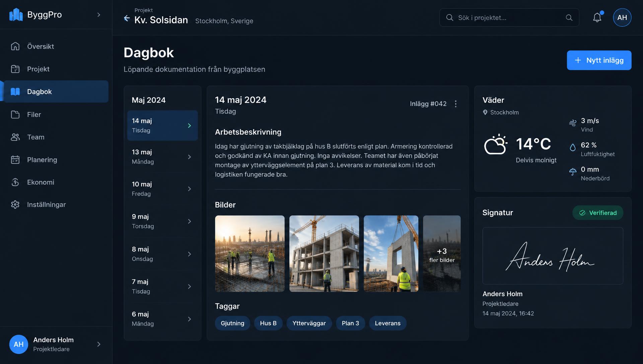Open notifications bell
The image size is (643, 364).
[597, 17]
